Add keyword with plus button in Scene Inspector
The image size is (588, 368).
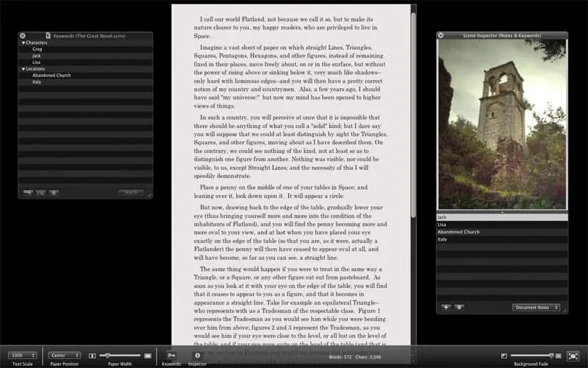(446, 307)
